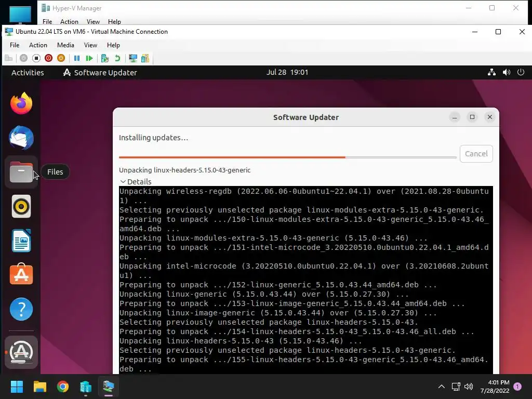Maximize the Virtual Machine Connection window
The image size is (532, 399).
pos(498,32)
